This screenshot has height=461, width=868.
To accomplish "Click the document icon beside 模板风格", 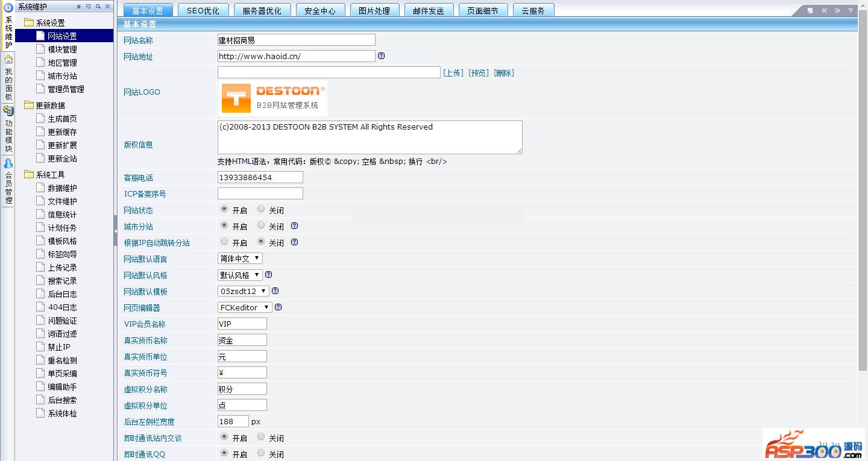I will pyautogui.click(x=40, y=240).
